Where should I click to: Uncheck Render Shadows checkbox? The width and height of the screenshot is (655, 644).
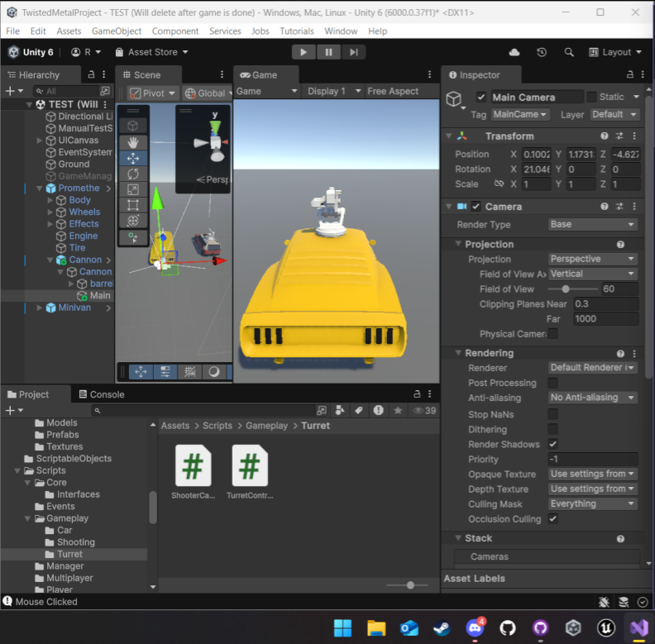(552, 444)
